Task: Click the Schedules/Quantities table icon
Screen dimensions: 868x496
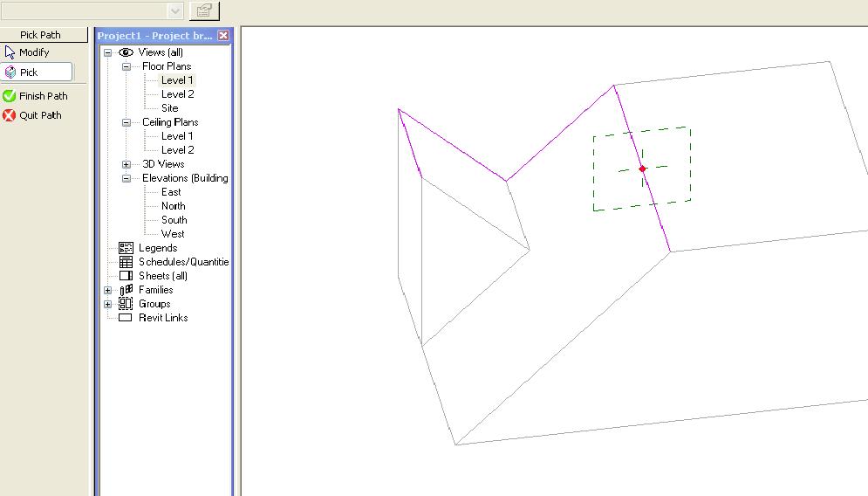Action: pyautogui.click(x=126, y=262)
